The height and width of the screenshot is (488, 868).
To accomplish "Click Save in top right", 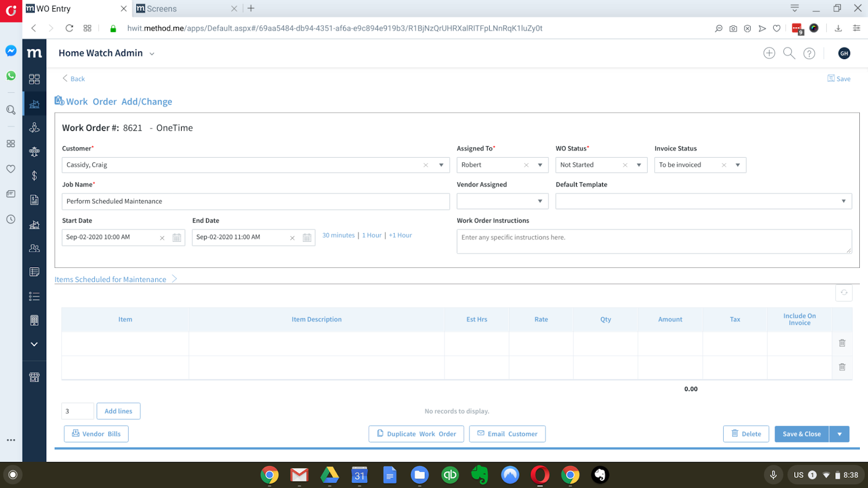I will [839, 79].
